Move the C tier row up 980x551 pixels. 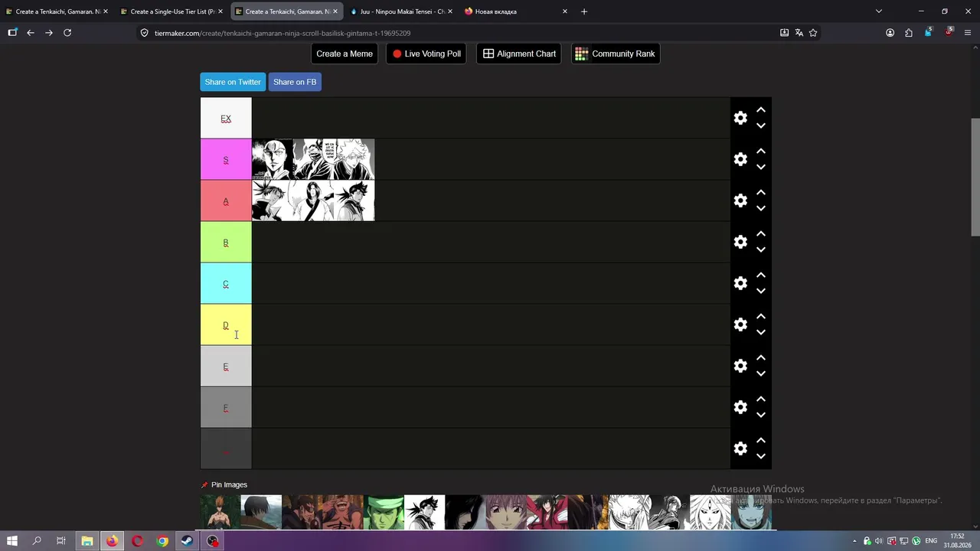pos(761,275)
